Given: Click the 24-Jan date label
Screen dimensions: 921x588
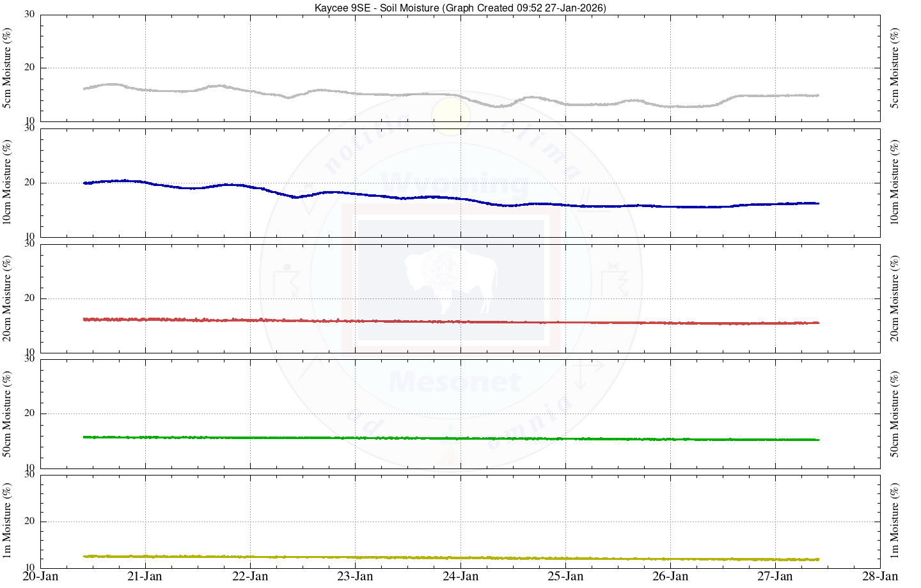Looking at the screenshot, I should [460, 576].
